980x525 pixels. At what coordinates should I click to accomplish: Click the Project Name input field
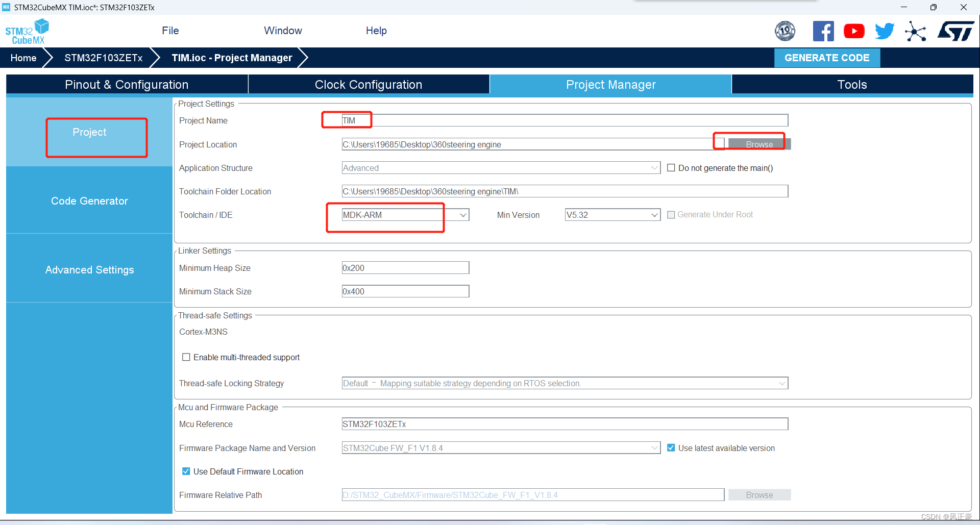pos(565,120)
